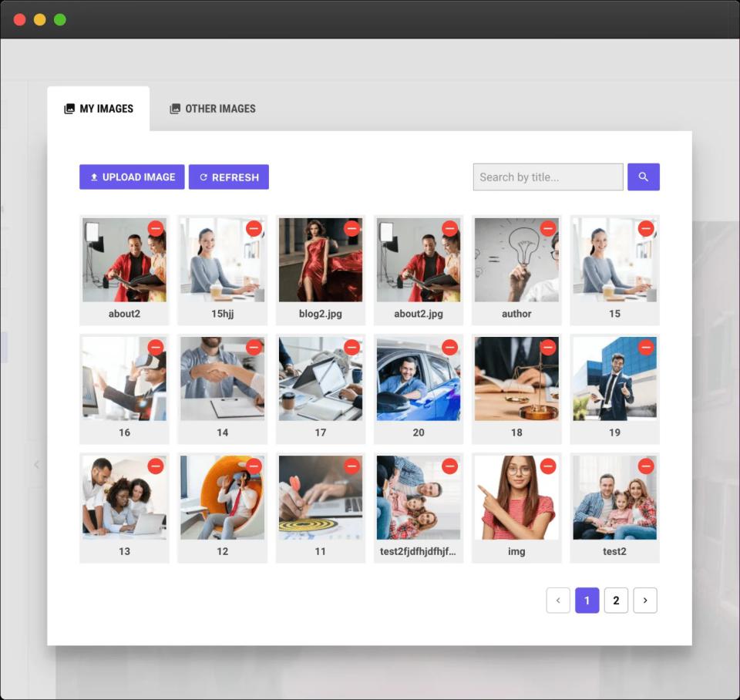Remove the img thumbnail with minus icon
The height and width of the screenshot is (700, 740).
[x=548, y=466]
